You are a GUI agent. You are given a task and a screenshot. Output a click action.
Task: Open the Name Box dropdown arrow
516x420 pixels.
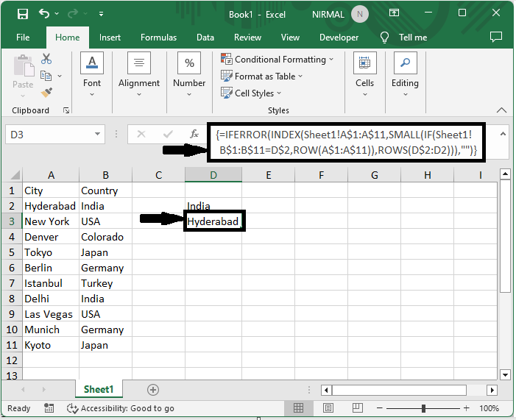tap(97, 134)
